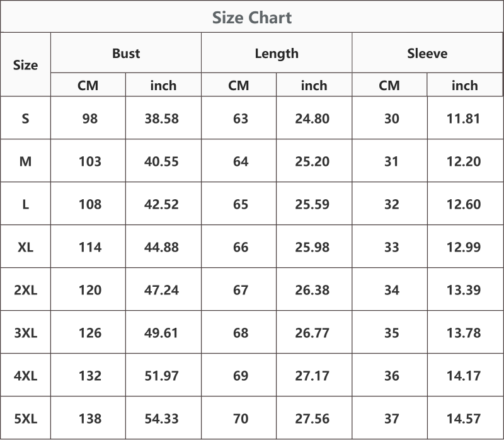
Task: Select the Sleeve column header
Action: pos(427,54)
